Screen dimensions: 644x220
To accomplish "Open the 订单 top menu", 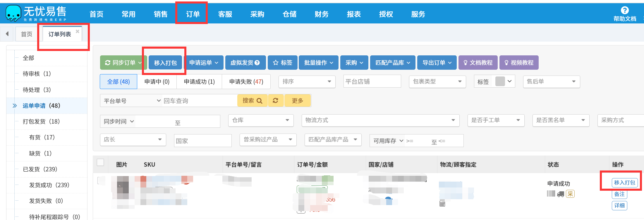I will (x=193, y=14).
